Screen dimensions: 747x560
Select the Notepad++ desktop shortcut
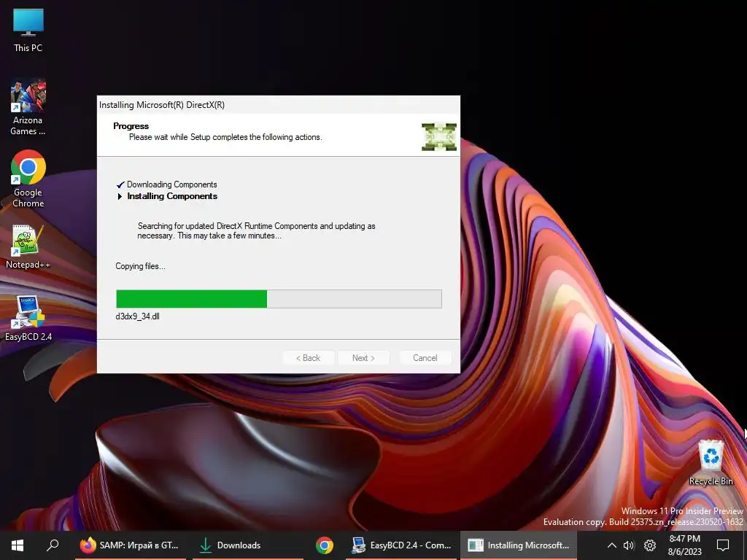(28, 247)
